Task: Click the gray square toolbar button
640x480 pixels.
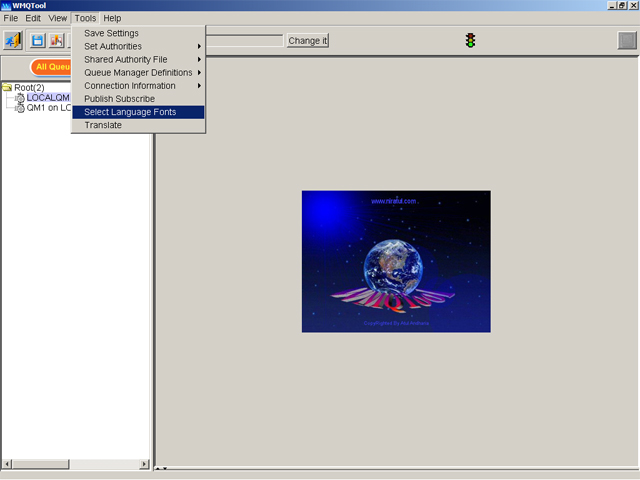Action: (x=627, y=40)
